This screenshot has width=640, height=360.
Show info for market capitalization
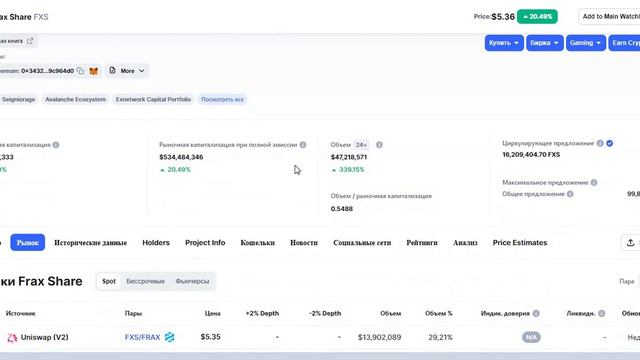click(56, 145)
